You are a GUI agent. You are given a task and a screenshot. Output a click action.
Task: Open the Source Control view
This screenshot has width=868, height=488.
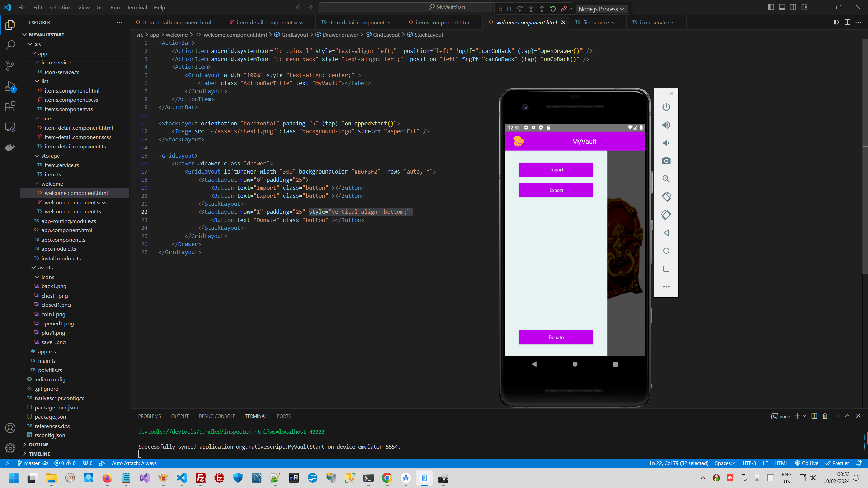tap(10, 65)
